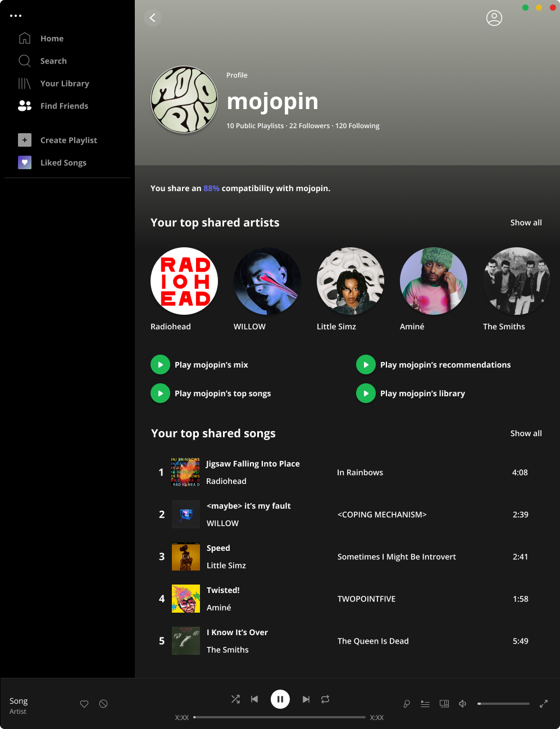Open Liked Songs from sidebar
The width and height of the screenshot is (560, 729).
tap(63, 162)
